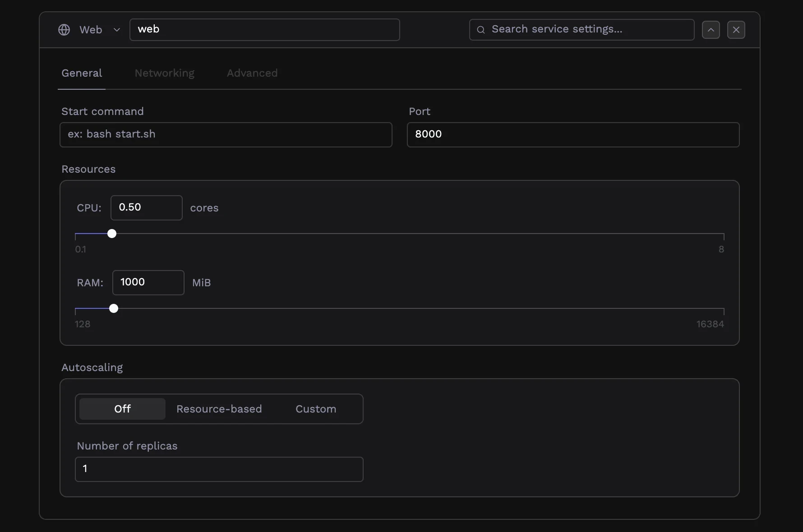Click the collapse chevron icon top right
803x532 pixels.
pyautogui.click(x=711, y=30)
